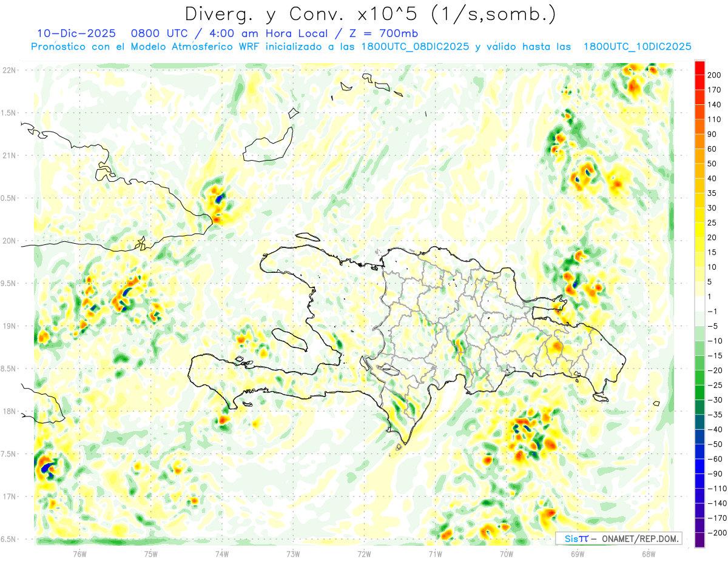
Task: Click the latitude label '22N'
Action: [9, 70]
